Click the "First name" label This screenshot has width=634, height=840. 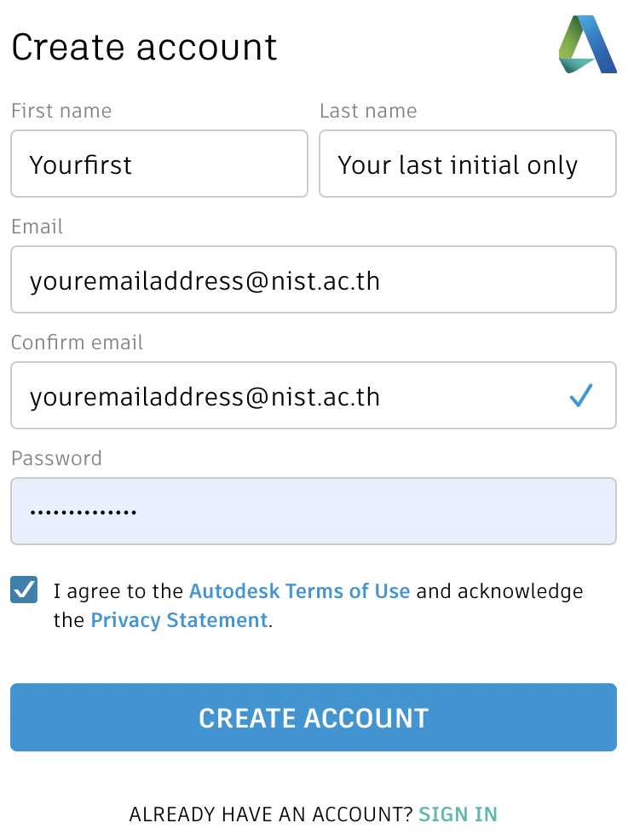61,111
